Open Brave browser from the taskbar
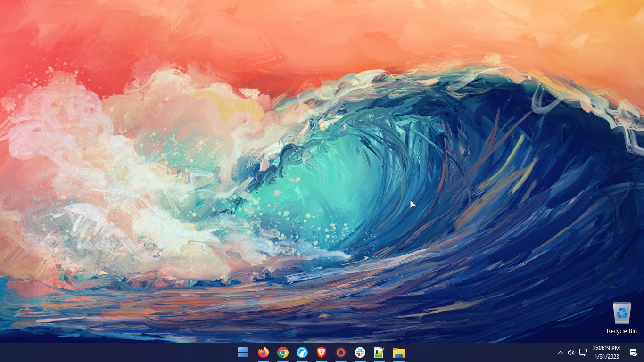 (322, 353)
